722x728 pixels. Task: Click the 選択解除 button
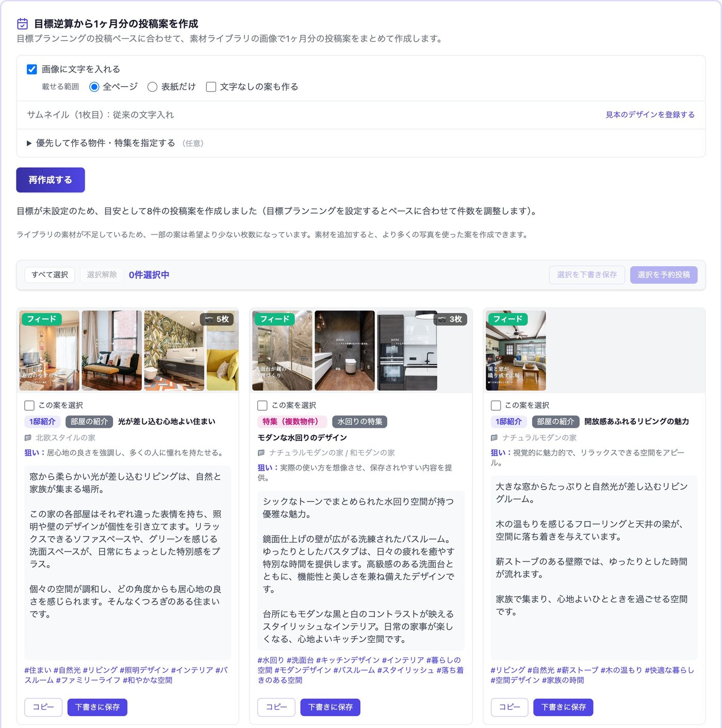(x=102, y=275)
